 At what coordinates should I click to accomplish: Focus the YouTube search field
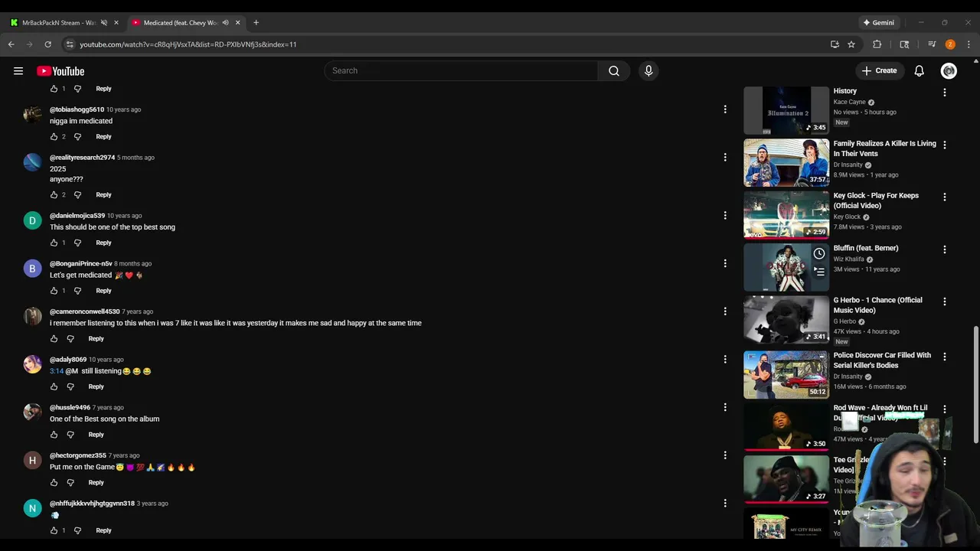coord(462,71)
